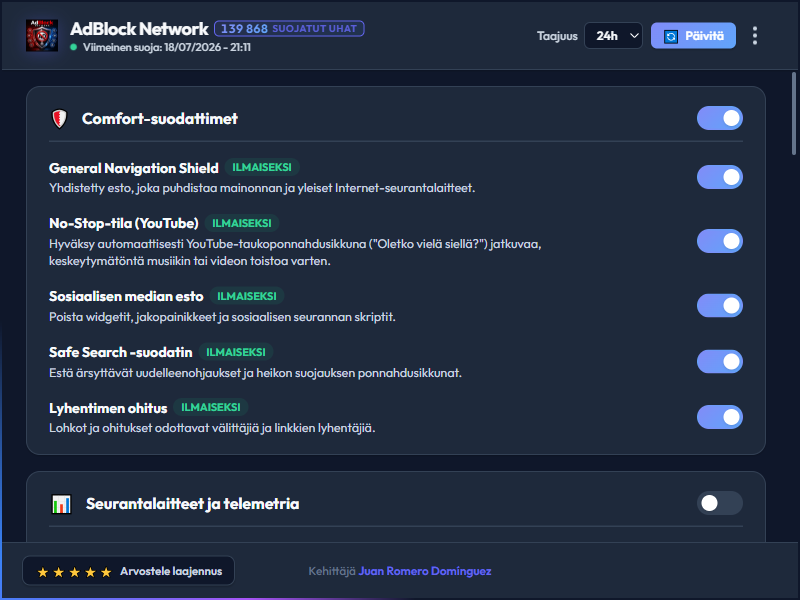
Task: Click ILMAISEKSI badge next to Sosiaalisen median esto
Action: click(246, 296)
